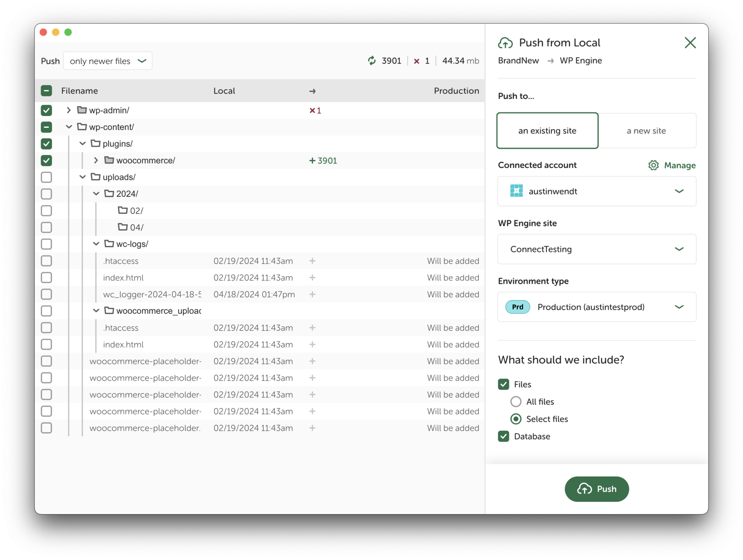
Task: Click the 02 folder icon
Action: [x=123, y=210]
